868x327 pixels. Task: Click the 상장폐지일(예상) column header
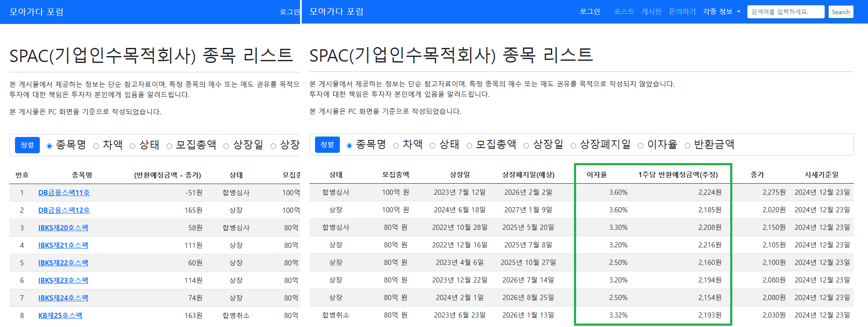[x=528, y=175]
